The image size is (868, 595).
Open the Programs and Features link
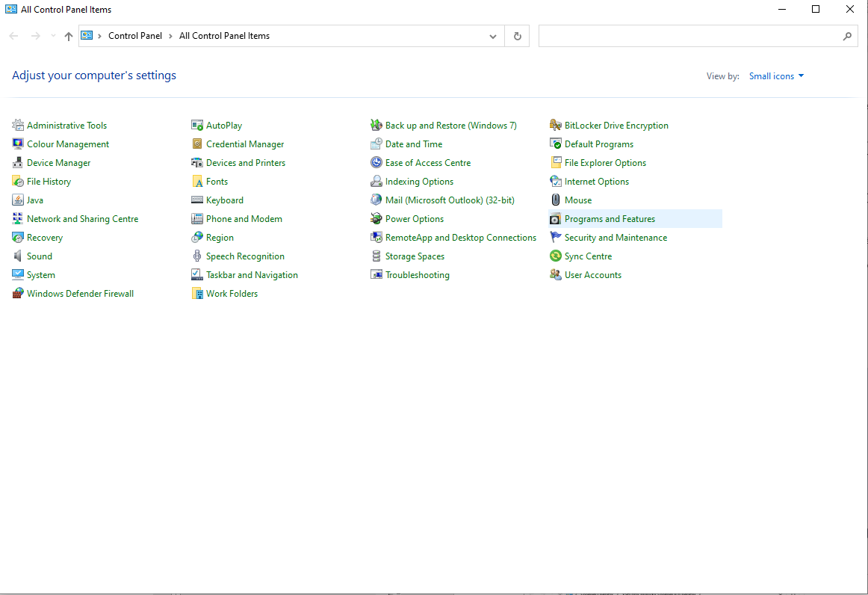click(x=610, y=219)
